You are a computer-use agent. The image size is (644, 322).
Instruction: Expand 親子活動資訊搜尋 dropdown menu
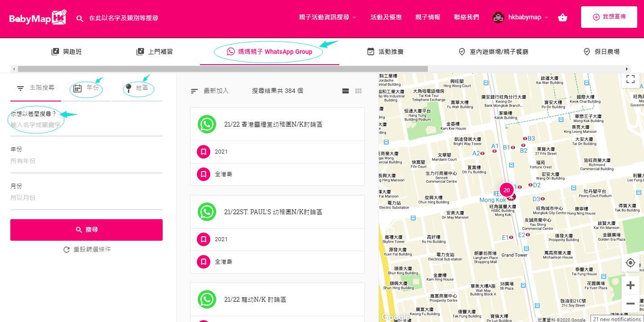tap(328, 18)
